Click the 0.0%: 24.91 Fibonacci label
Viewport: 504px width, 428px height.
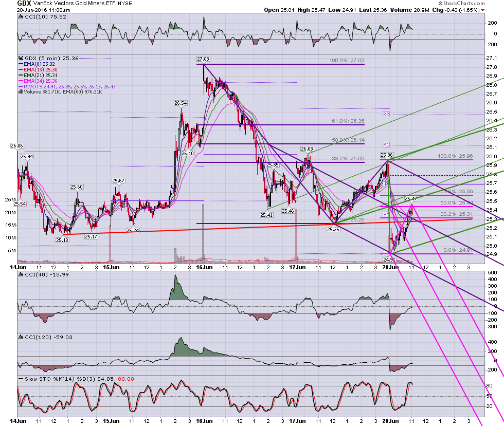click(458, 250)
